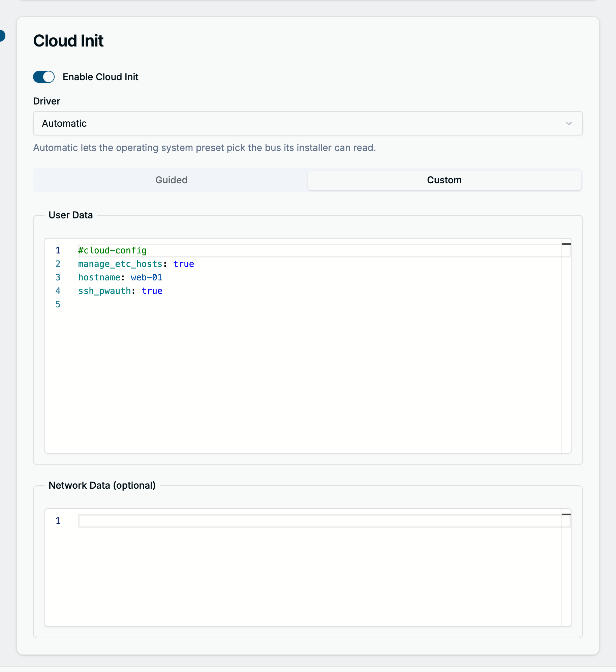The width and height of the screenshot is (616, 672).
Task: Click the User Data section label
Action: coord(70,215)
